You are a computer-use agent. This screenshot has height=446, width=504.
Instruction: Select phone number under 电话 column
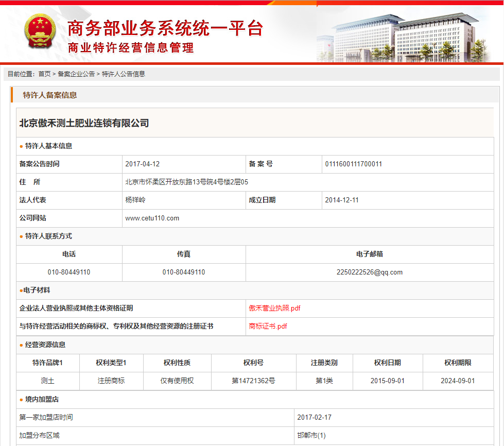tap(69, 272)
